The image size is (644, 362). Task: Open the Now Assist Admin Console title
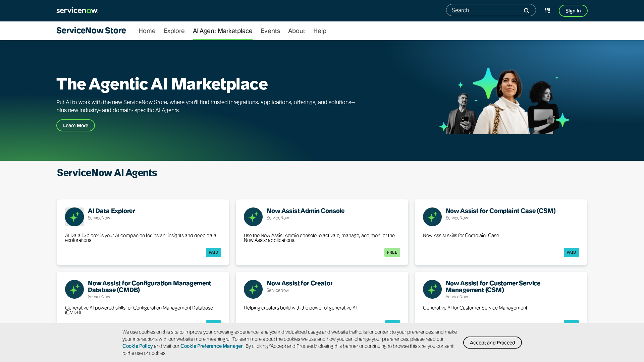pyautogui.click(x=305, y=211)
